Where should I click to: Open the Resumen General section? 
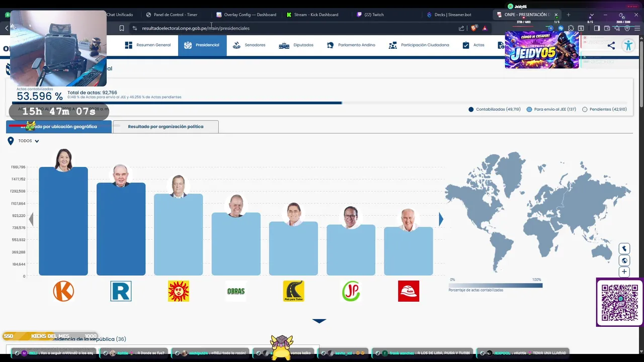(x=148, y=45)
